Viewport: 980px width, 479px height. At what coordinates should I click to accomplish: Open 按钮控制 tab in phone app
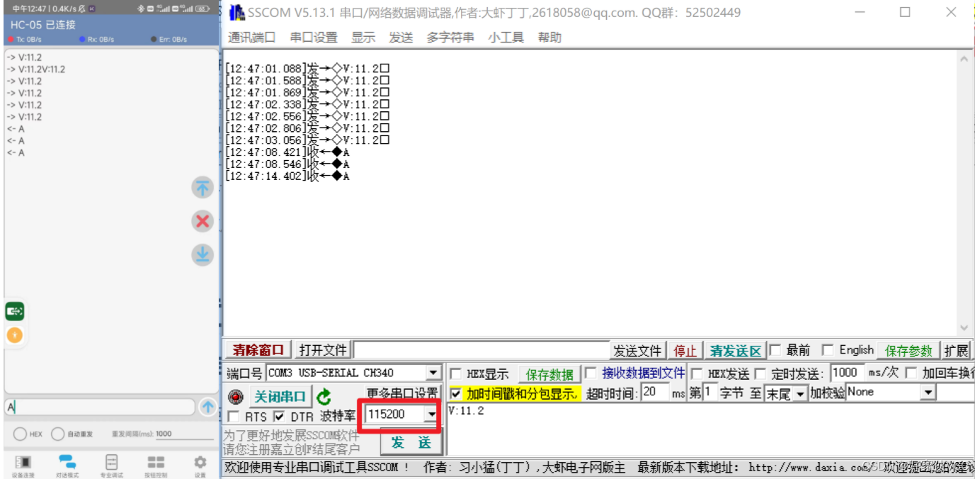156,466
